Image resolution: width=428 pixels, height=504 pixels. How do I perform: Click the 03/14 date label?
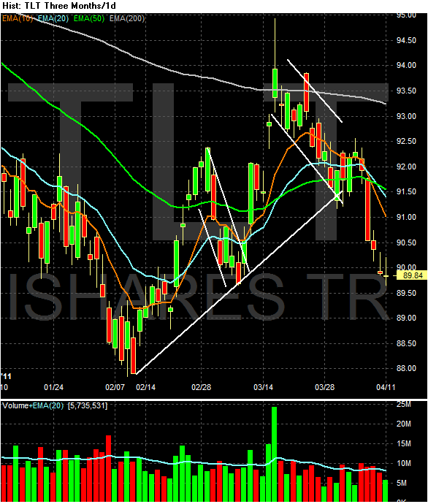(263, 387)
